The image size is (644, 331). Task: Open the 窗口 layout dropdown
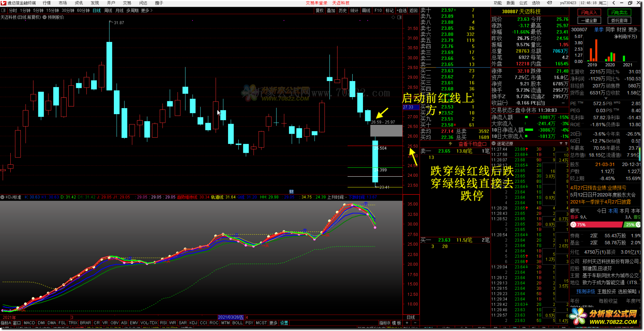click(x=17, y=323)
